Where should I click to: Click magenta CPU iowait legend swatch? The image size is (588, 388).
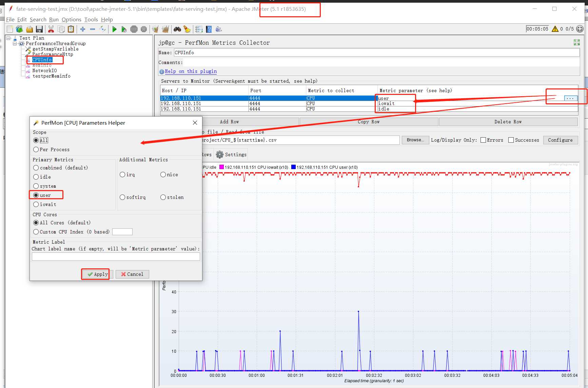(x=221, y=167)
